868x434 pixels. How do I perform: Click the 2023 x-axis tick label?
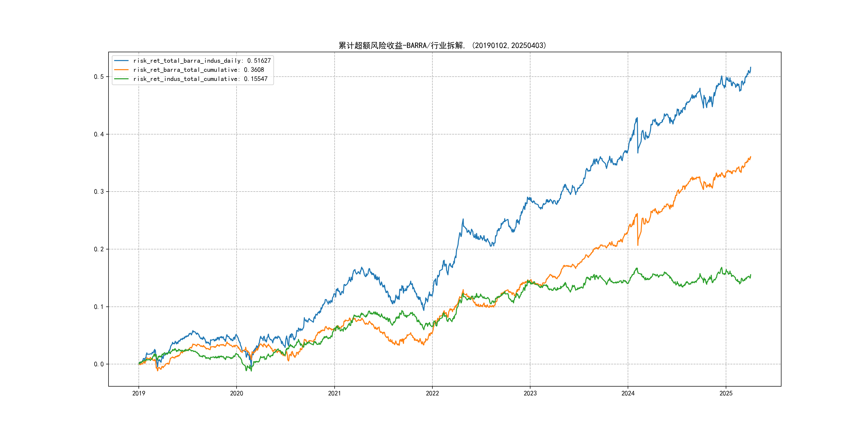(x=530, y=393)
